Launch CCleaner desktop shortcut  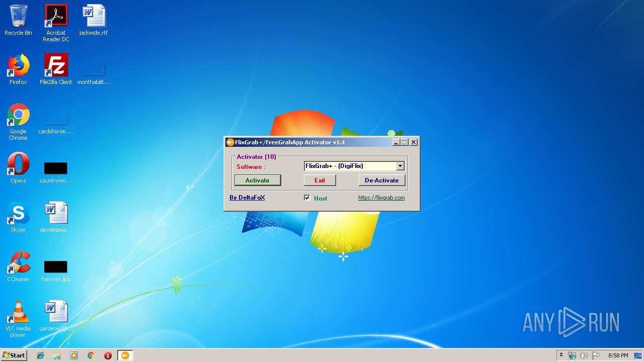click(x=18, y=266)
